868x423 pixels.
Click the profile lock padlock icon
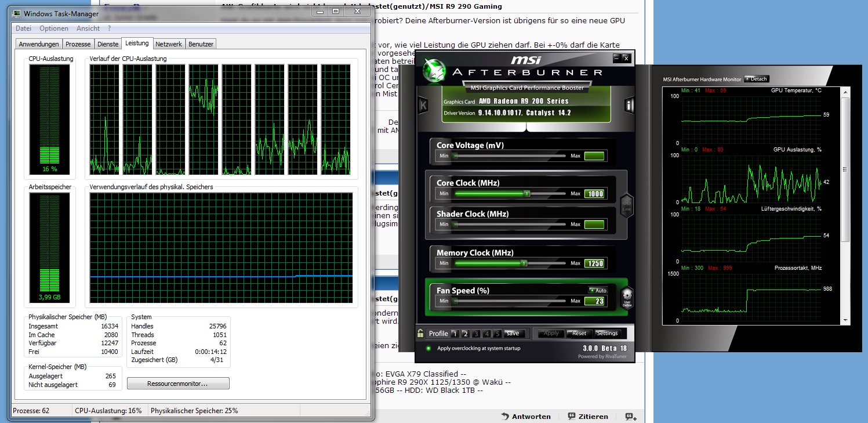[x=420, y=333]
